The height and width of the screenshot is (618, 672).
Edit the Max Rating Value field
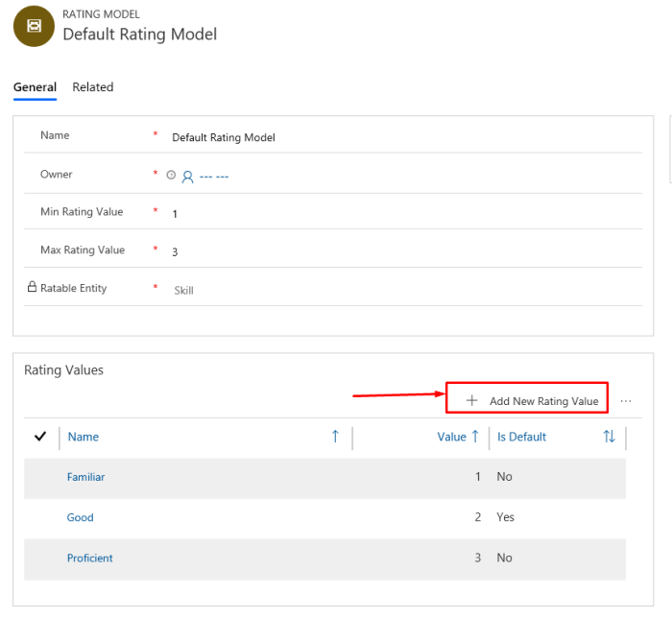(x=175, y=251)
